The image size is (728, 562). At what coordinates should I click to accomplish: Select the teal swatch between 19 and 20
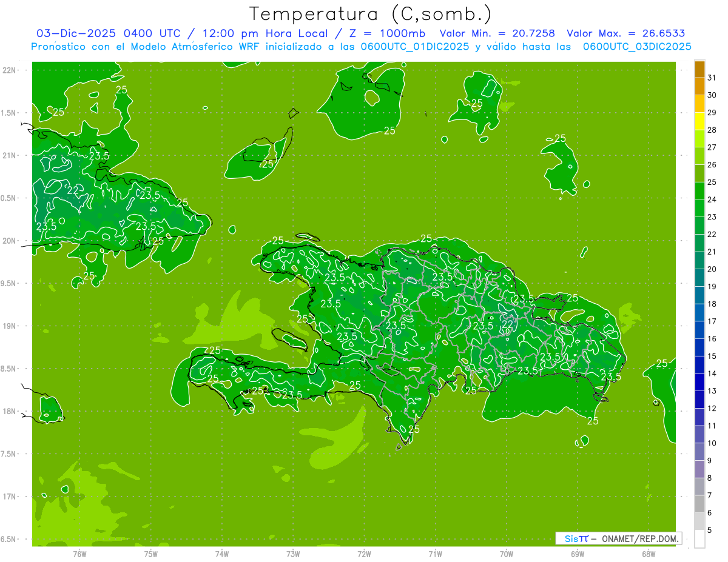point(699,278)
